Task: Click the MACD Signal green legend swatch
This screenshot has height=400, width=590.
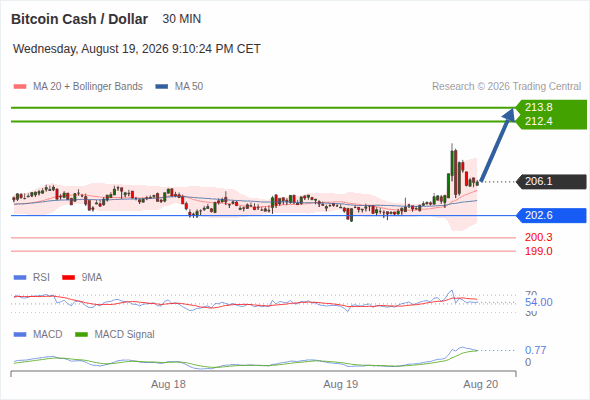Action: (81, 335)
